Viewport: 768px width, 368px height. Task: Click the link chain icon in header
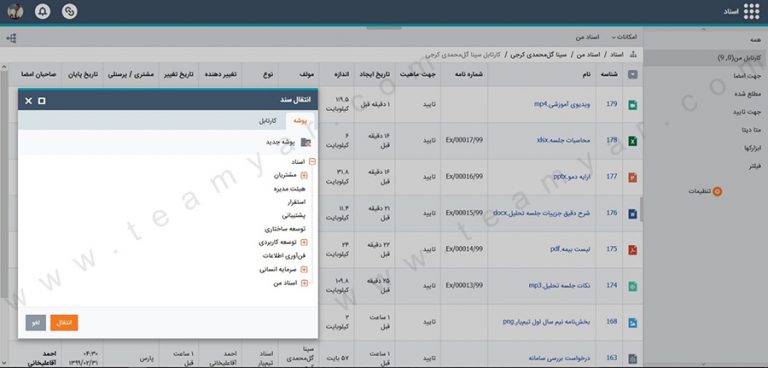tap(70, 11)
